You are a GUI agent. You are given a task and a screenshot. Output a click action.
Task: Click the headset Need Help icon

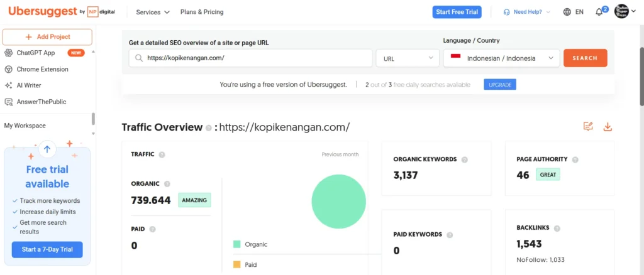(x=507, y=13)
